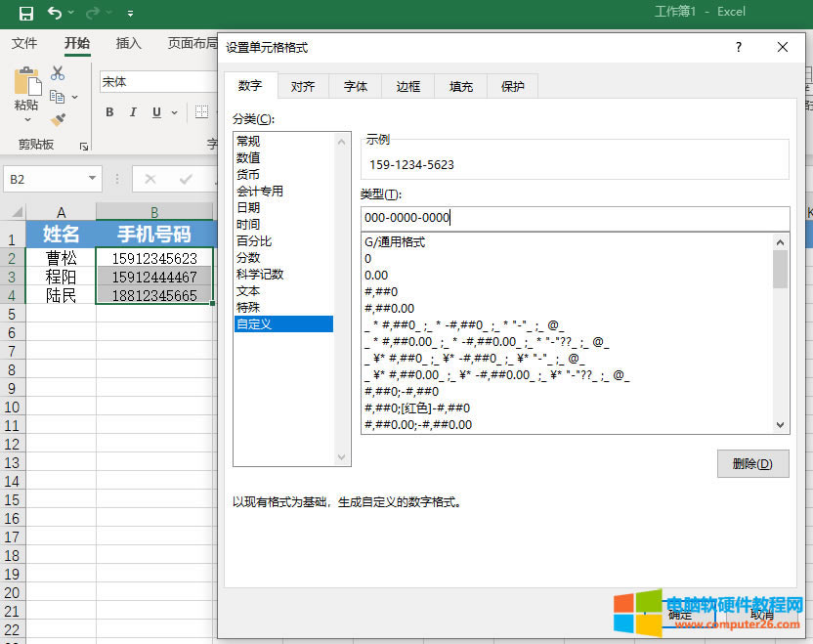Click the 删除(D) button
Screen dimensions: 813x644
click(752, 464)
